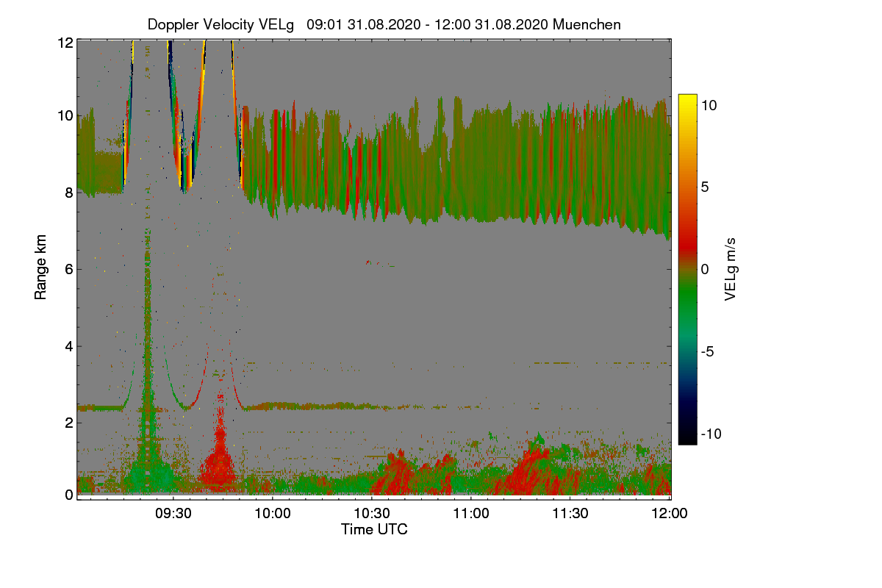
Task: Click the colorbar value -5 label
Action: (707, 352)
